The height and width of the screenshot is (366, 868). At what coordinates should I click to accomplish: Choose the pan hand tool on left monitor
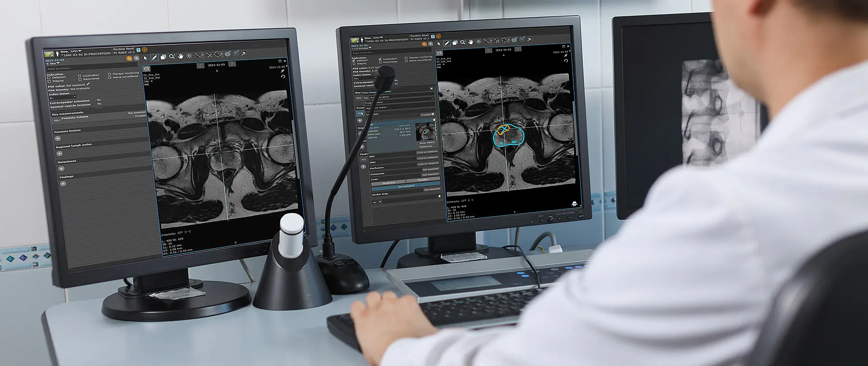coord(181,56)
